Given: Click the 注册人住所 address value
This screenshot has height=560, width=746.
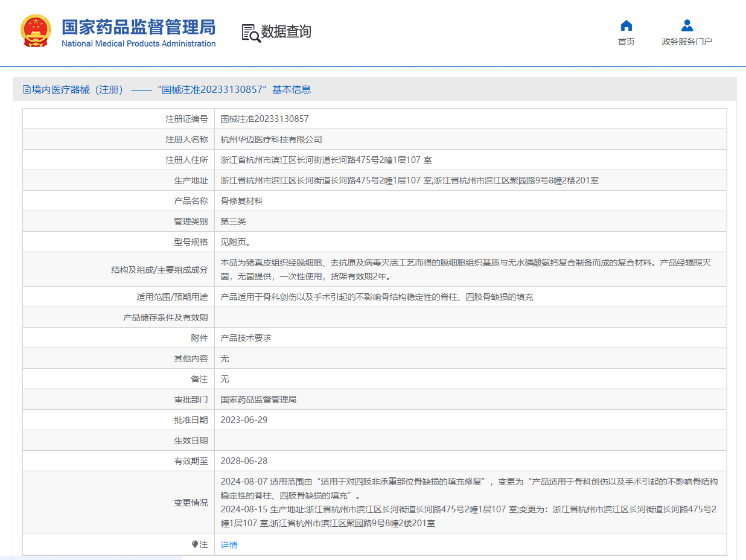Looking at the screenshot, I should click(326, 160).
